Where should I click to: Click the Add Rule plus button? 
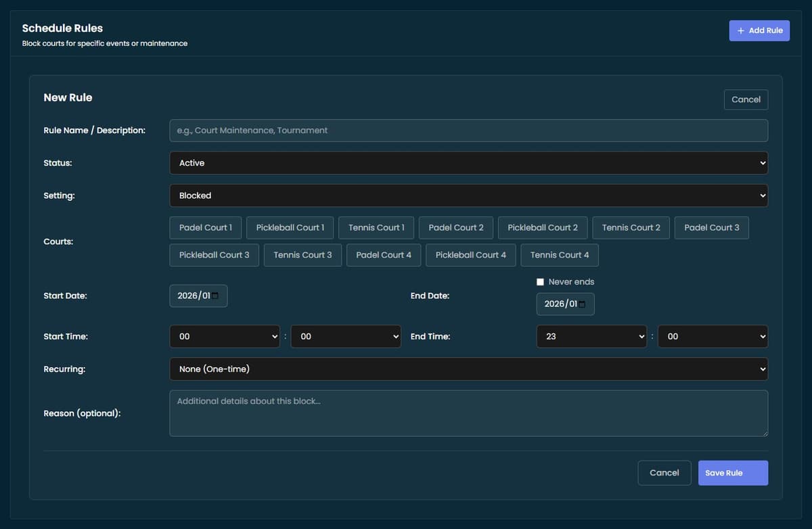759,30
